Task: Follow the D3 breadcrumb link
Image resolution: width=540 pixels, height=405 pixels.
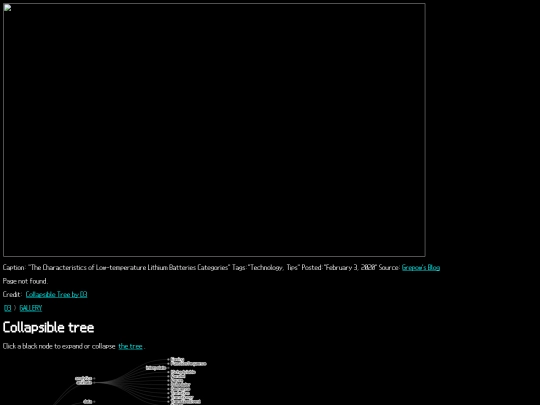Action: (x=7, y=308)
